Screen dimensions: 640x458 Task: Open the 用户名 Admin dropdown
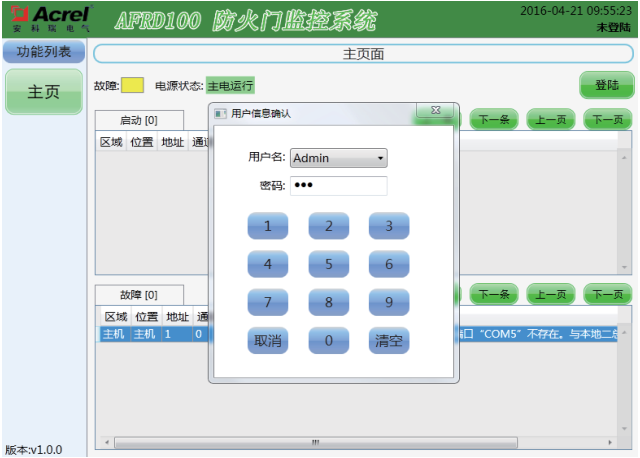pos(338,158)
